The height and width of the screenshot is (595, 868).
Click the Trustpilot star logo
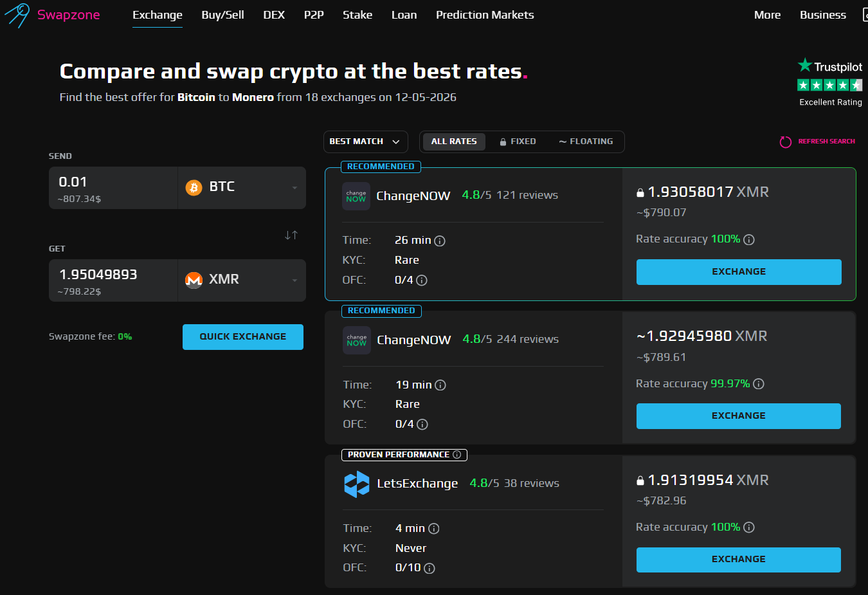click(x=805, y=65)
